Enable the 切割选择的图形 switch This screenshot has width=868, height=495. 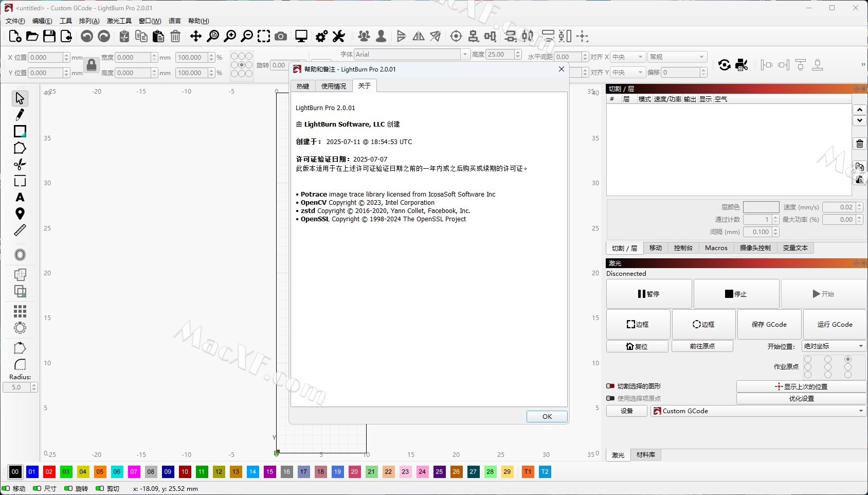pyautogui.click(x=610, y=386)
